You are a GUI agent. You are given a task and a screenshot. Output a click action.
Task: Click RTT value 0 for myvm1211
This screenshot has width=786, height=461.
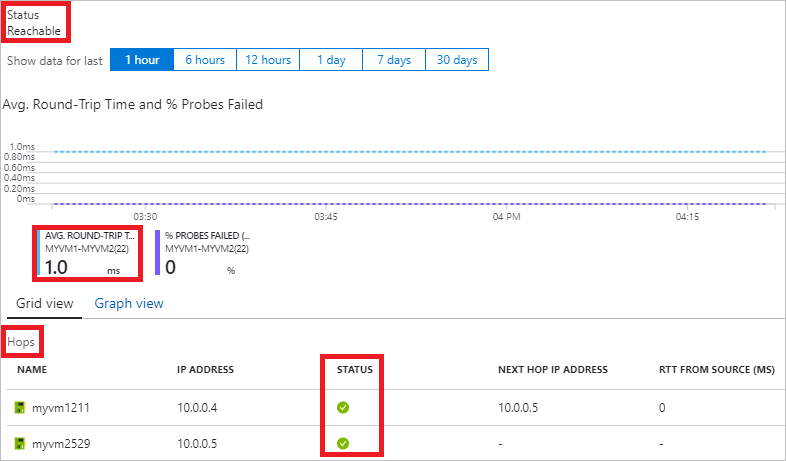[x=662, y=408]
